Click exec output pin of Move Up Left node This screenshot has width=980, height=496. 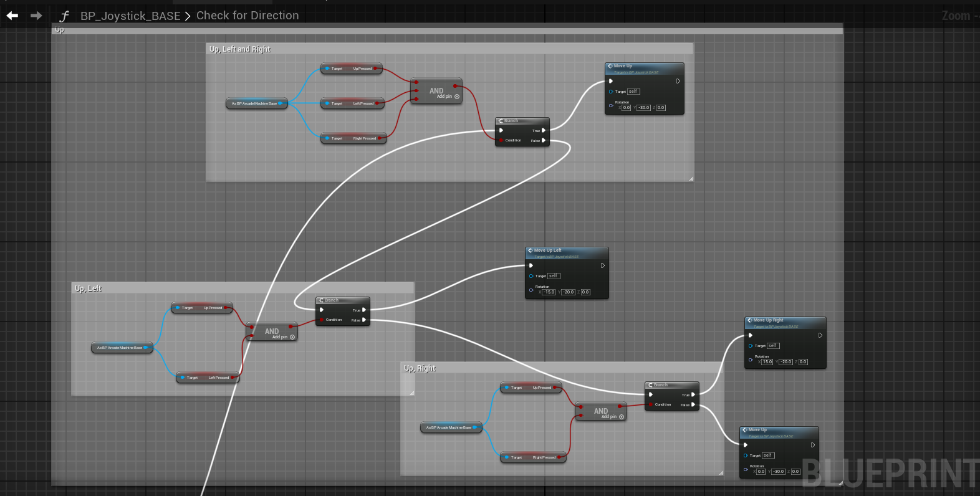coord(603,265)
